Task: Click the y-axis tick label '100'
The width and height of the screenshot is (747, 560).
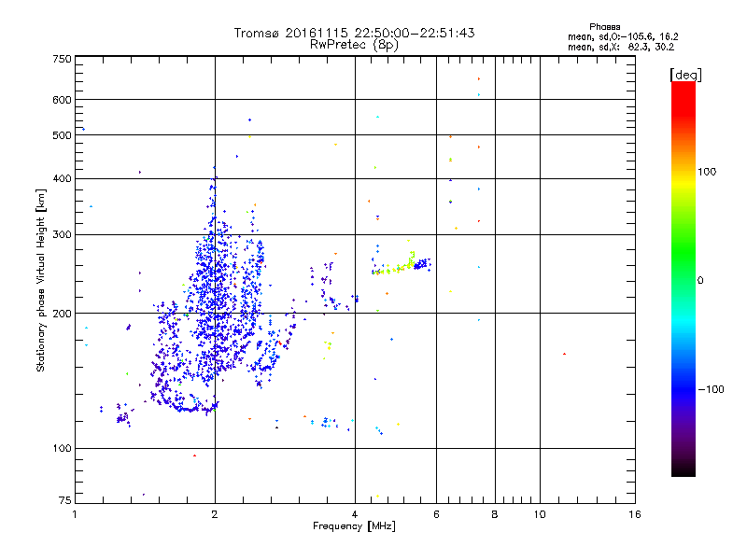Action: [x=62, y=448]
